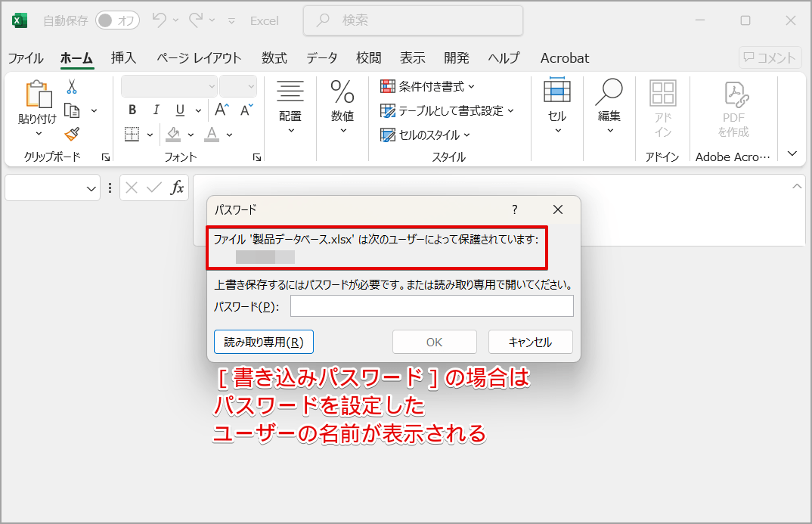Switch to the 数式 tab
Viewport: 812px width, 524px height.
pyautogui.click(x=274, y=58)
